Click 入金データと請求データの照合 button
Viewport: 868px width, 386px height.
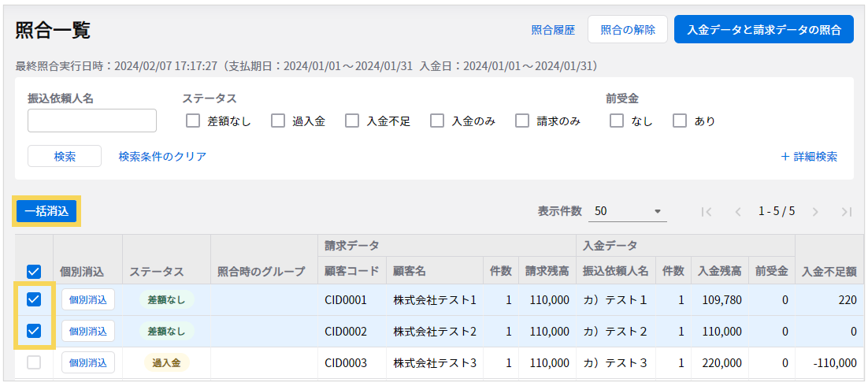point(763,30)
